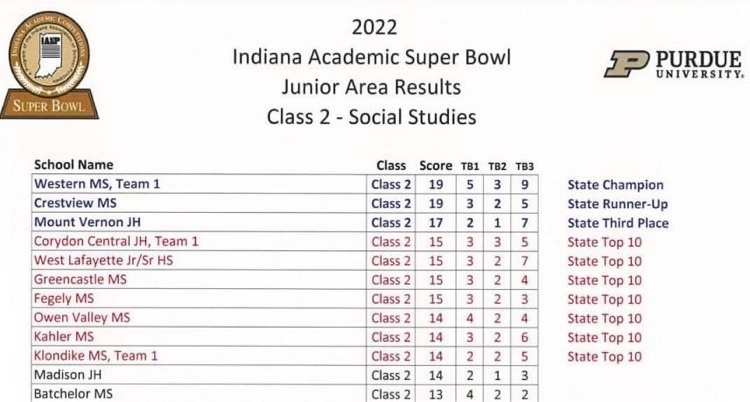The image size is (750, 402).
Task: Click the Kahler MS cell
Action: coord(63,337)
